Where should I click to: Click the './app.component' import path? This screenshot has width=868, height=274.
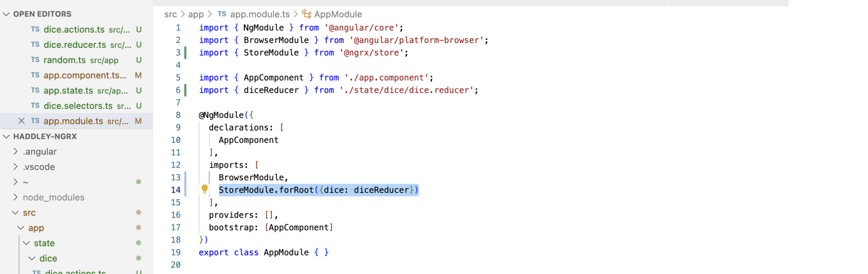(x=386, y=78)
